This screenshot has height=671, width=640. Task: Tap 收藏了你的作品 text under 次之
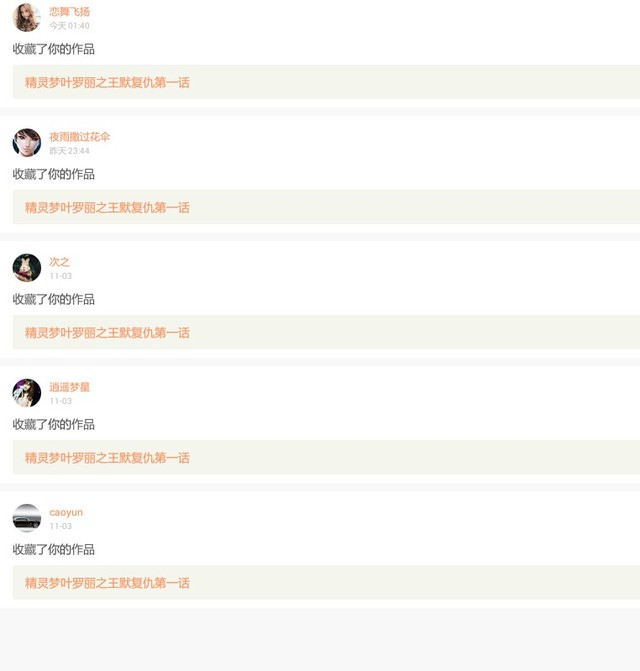pyautogui.click(x=53, y=300)
